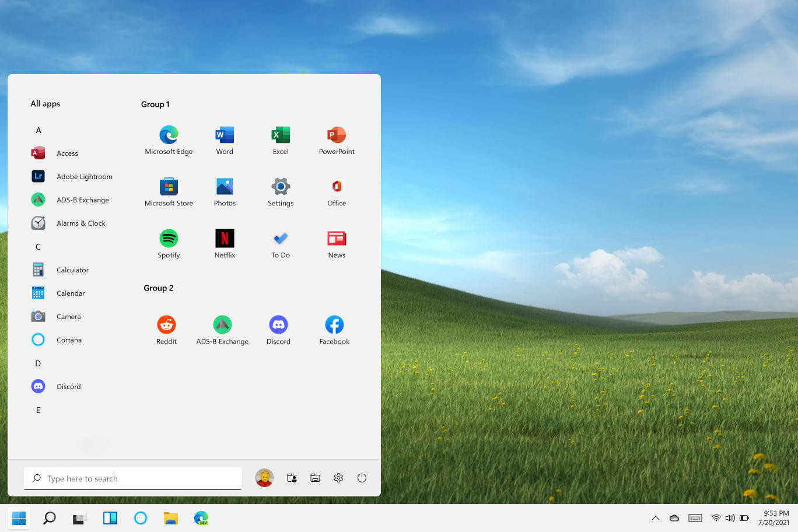Open the Wi-Fi network tray icon

[x=716, y=518]
